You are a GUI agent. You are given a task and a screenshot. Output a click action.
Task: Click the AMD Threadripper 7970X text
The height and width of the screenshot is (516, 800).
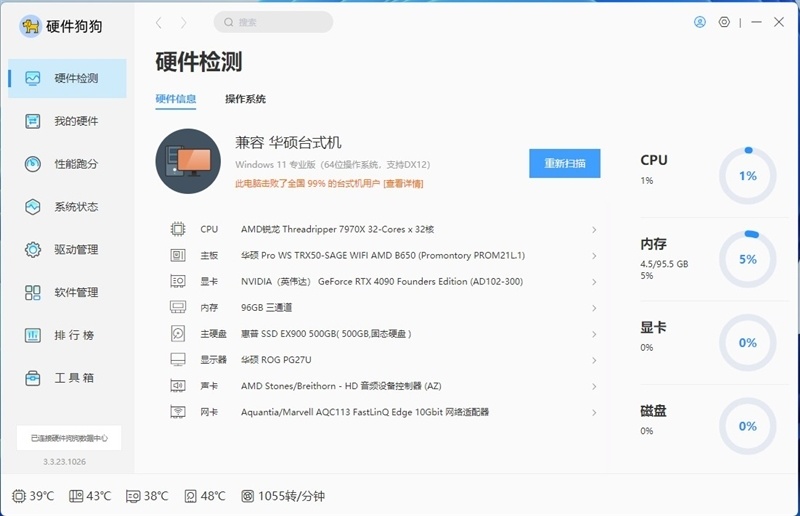338,229
